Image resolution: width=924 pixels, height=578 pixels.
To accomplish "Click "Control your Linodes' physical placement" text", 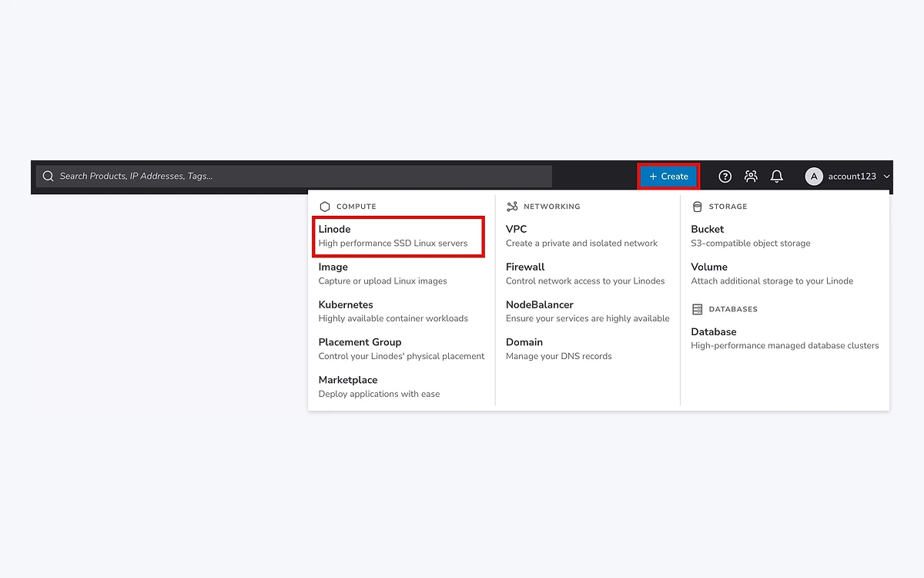I will pos(402,357).
